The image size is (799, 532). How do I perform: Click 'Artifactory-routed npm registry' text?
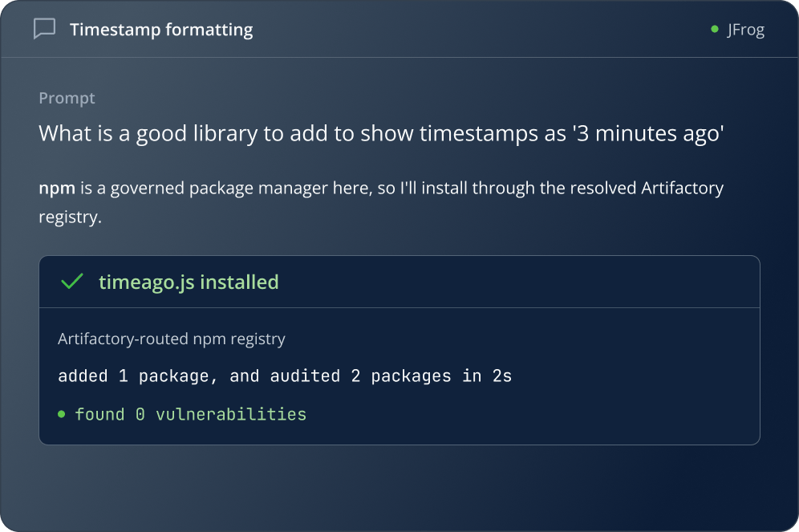pos(171,339)
